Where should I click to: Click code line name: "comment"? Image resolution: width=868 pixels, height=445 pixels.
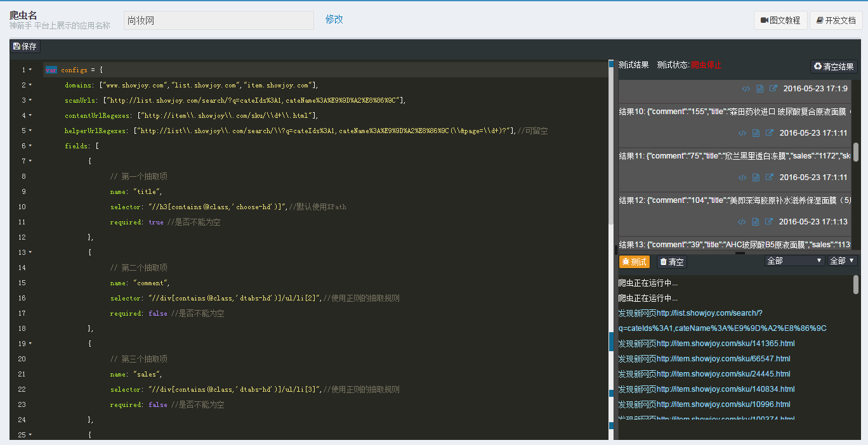click(x=140, y=283)
